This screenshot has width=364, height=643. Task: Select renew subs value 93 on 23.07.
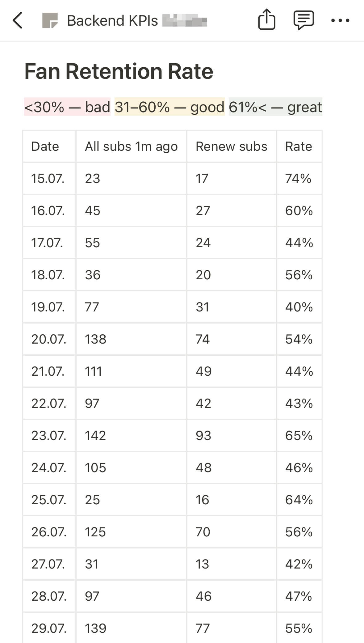[x=203, y=436]
